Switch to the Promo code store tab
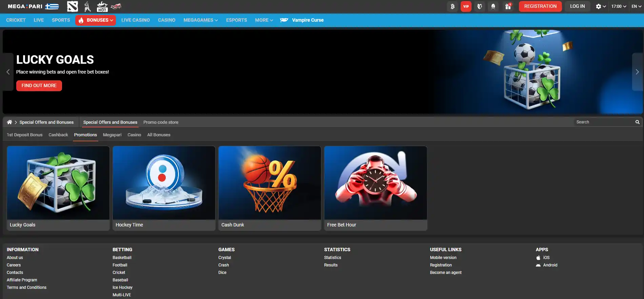 pos(161,122)
